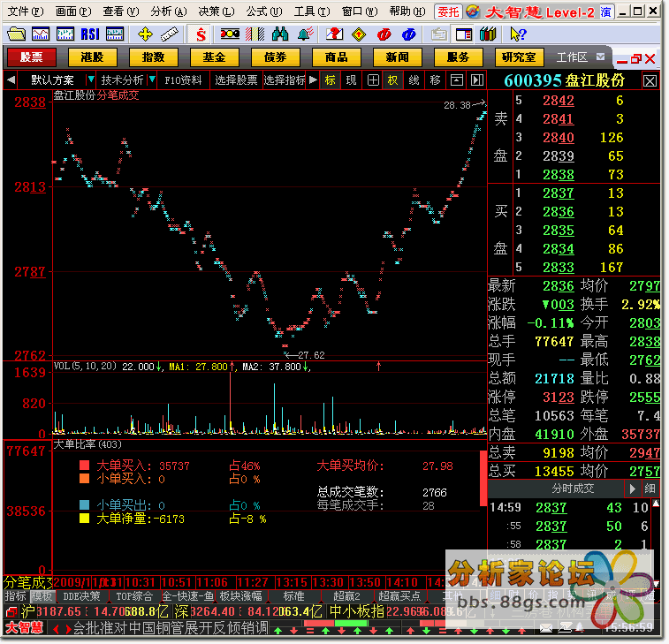The image size is (669, 644).
Task: Click the 研究室 button
Action: point(519,57)
